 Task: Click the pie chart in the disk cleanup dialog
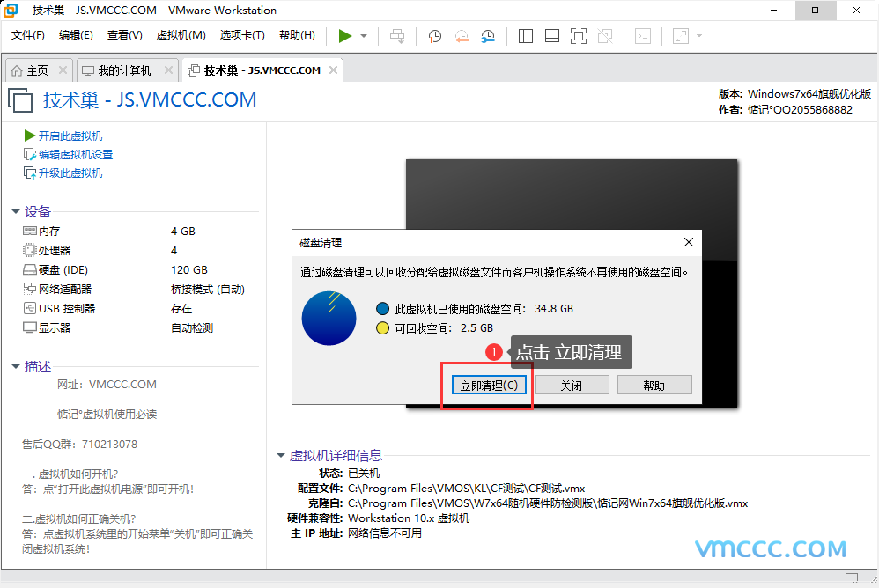[x=329, y=318]
